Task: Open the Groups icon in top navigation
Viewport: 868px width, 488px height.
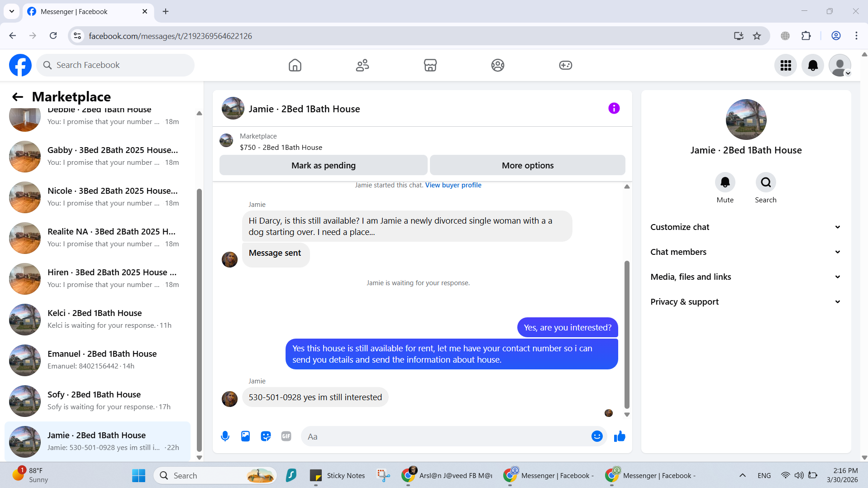Action: (497, 65)
